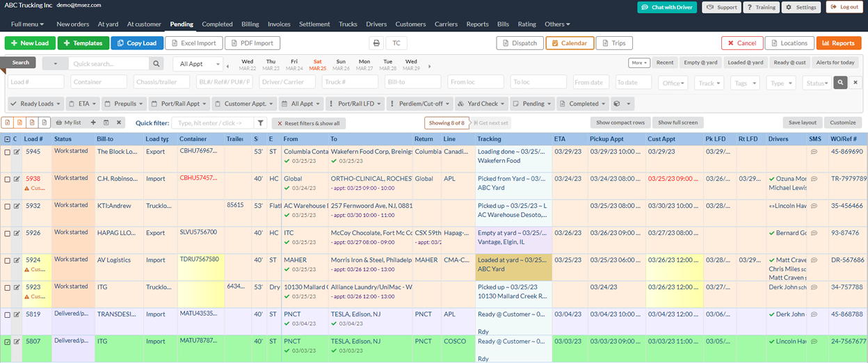The width and height of the screenshot is (868, 363).
Task: Add to My list with plus icon
Action: (x=93, y=122)
